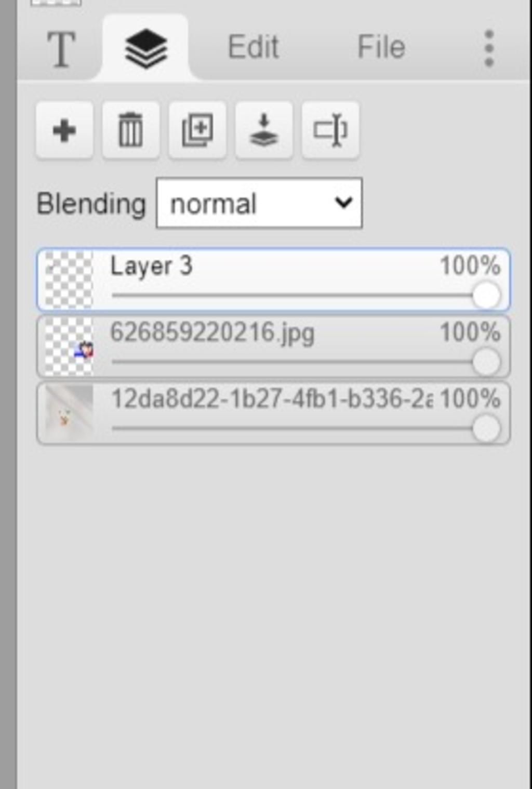Click 626859220216.jpg opacity slider handle
The image size is (532, 789).
pyautogui.click(x=487, y=362)
